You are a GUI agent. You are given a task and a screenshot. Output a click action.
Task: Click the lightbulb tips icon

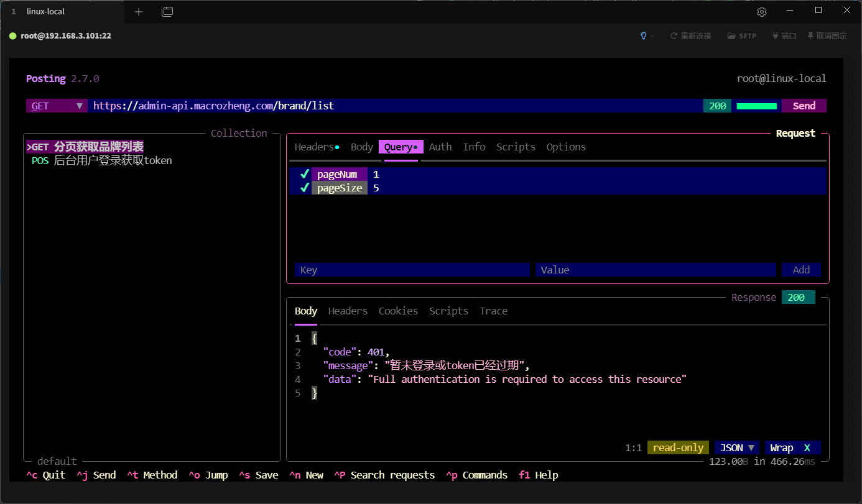coord(644,36)
